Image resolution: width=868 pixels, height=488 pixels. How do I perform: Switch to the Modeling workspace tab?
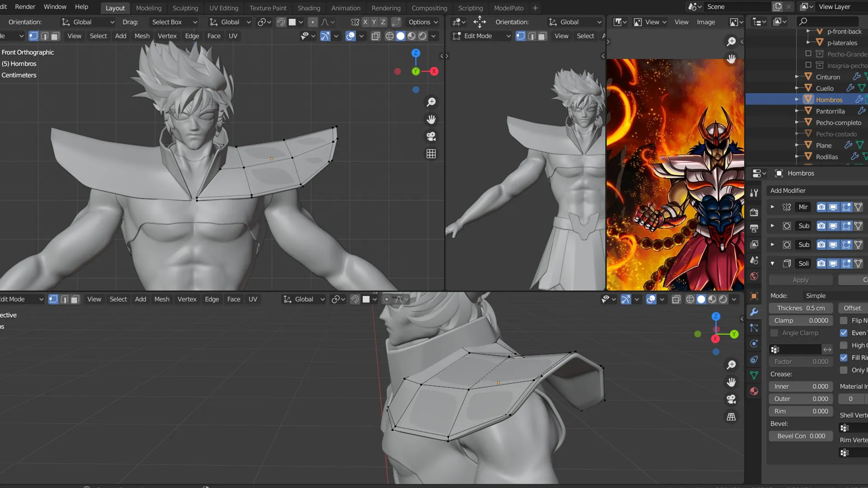click(x=148, y=8)
